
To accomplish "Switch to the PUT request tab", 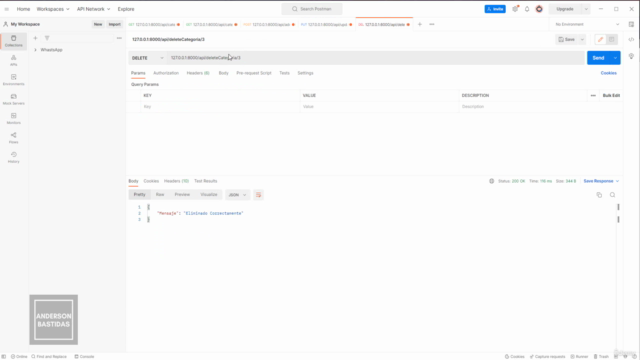I will coord(327,24).
